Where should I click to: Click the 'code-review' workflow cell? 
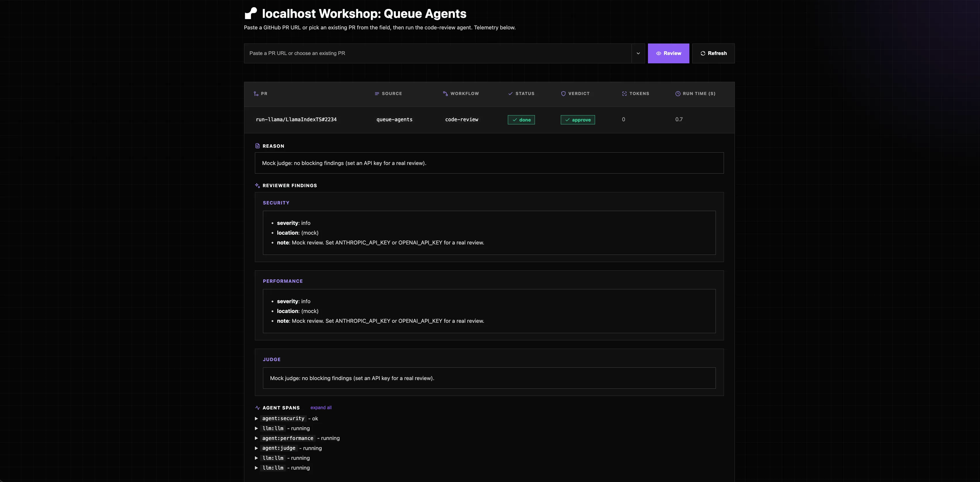462,119
